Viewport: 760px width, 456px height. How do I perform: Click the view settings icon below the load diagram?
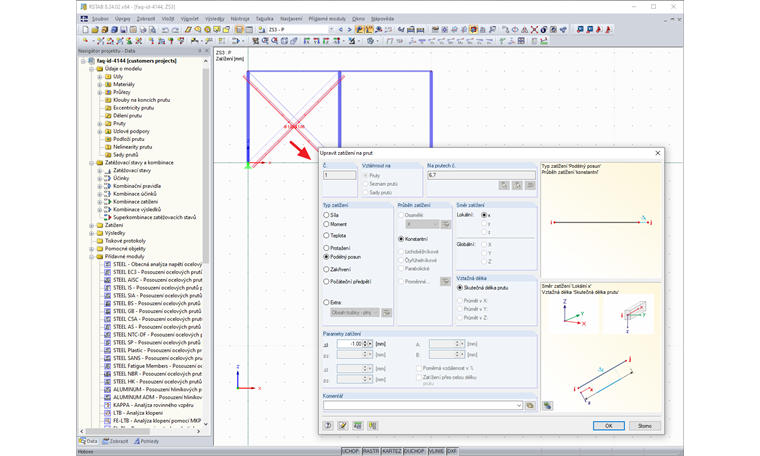[x=547, y=406]
